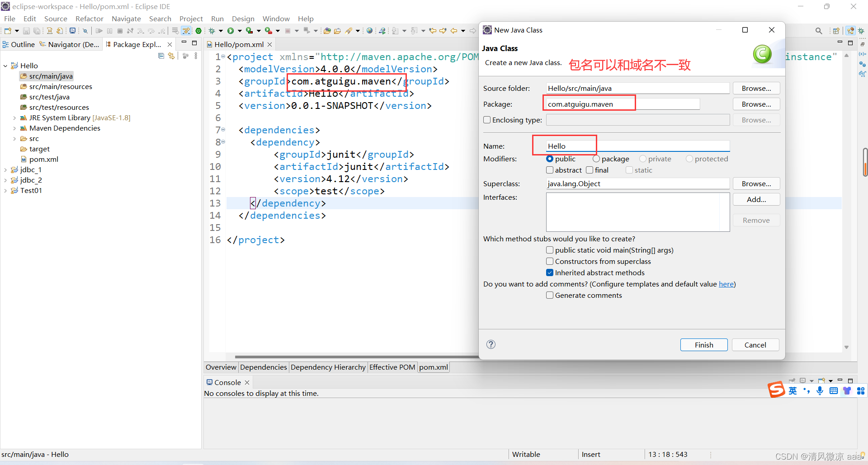This screenshot has height=465, width=868.
Task: Switch to the Effective POM tab
Action: (392, 367)
